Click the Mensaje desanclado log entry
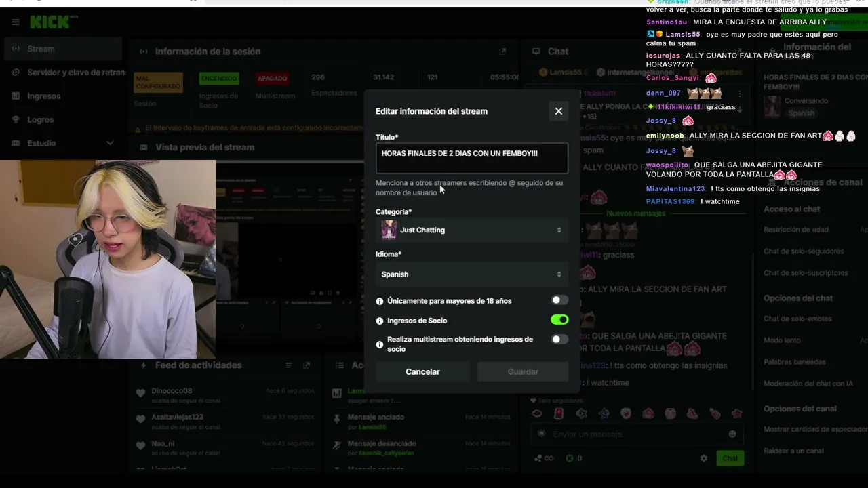This screenshot has height=488, width=868. 422,448
